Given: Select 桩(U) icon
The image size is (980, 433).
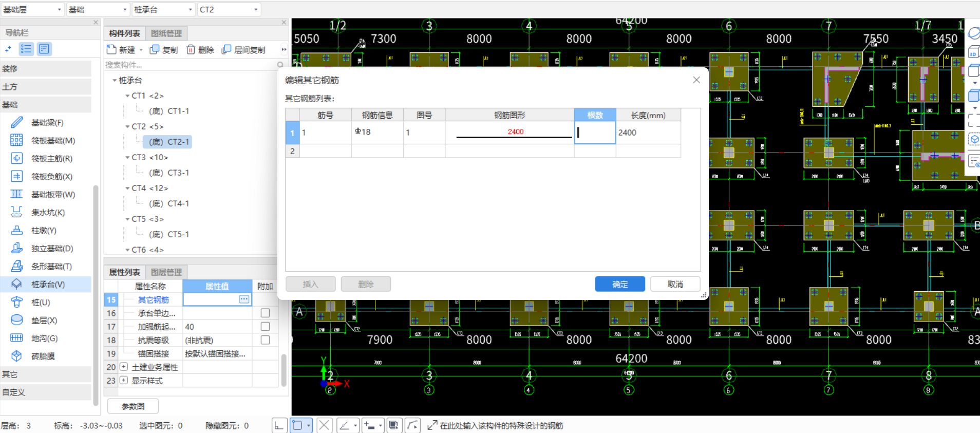Looking at the screenshot, I should tap(16, 302).
